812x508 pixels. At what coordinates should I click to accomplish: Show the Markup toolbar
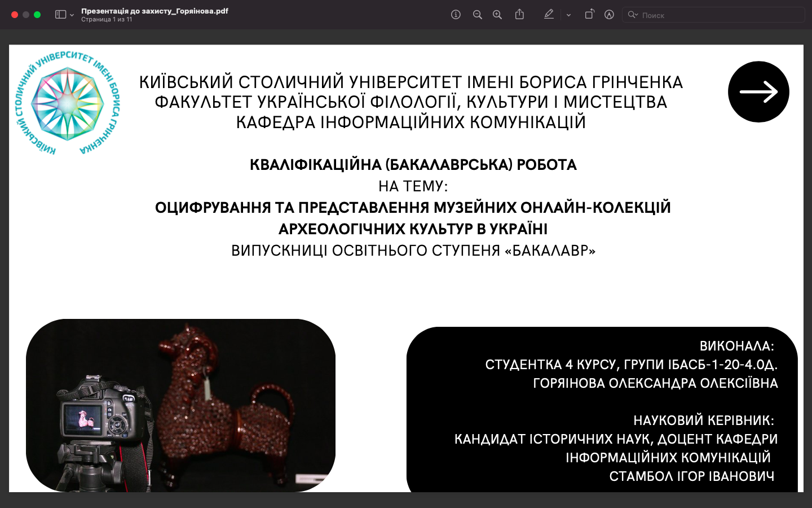[x=609, y=15]
